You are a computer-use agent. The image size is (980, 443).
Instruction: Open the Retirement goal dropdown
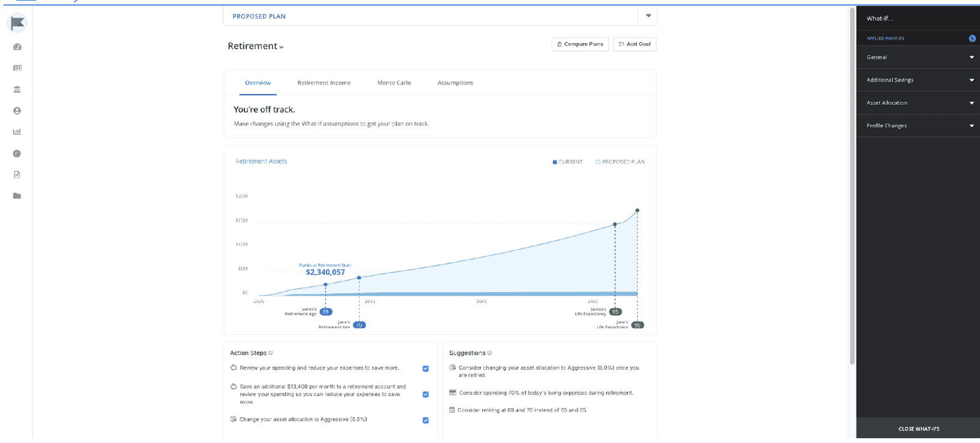[x=256, y=46]
